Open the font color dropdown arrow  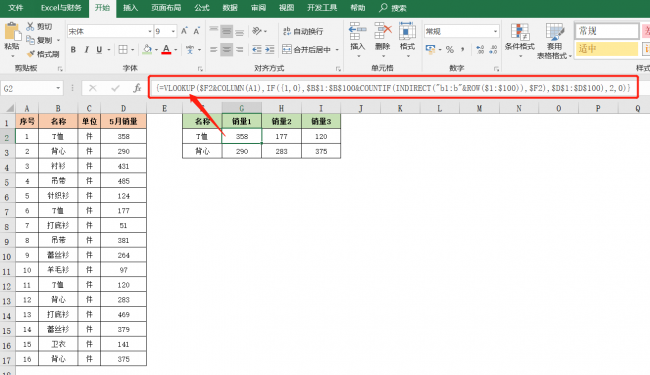[x=176, y=50]
